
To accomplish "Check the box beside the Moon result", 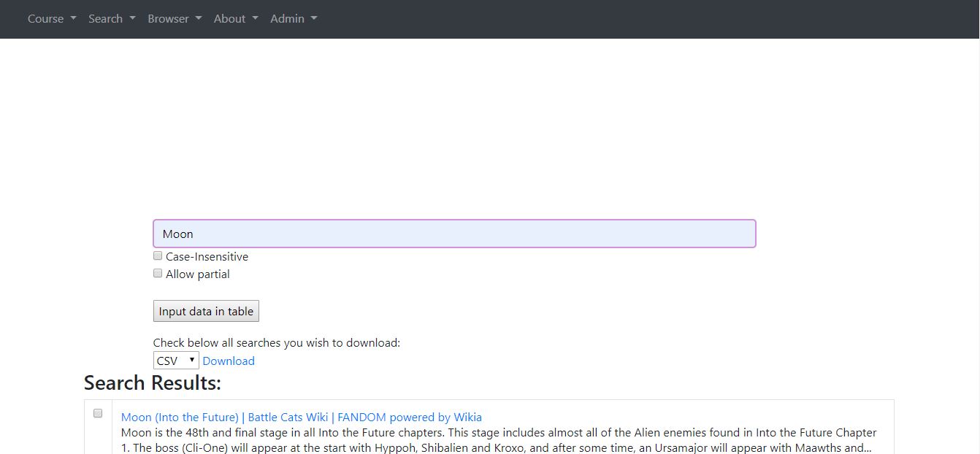I will (x=98, y=413).
